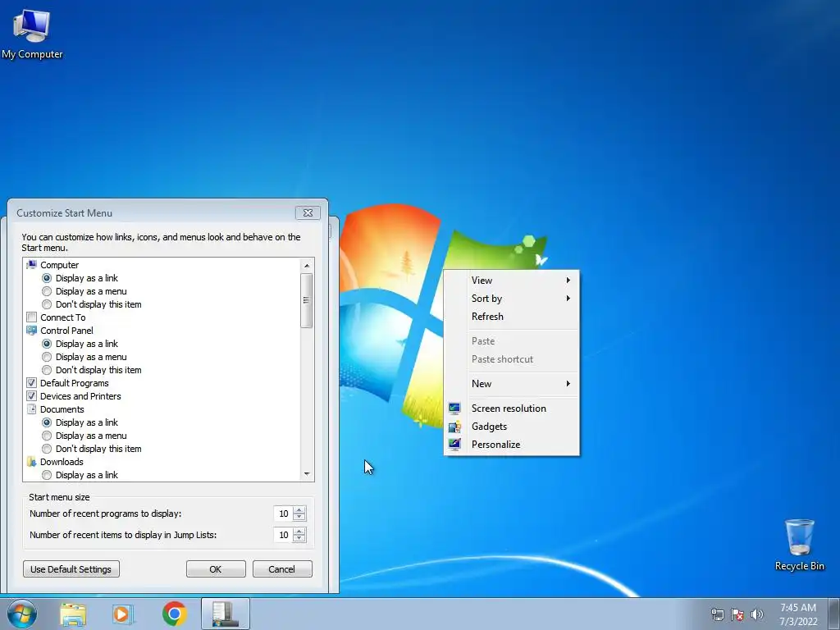Click the recent programs number field
840x630 pixels.
[x=283, y=514]
